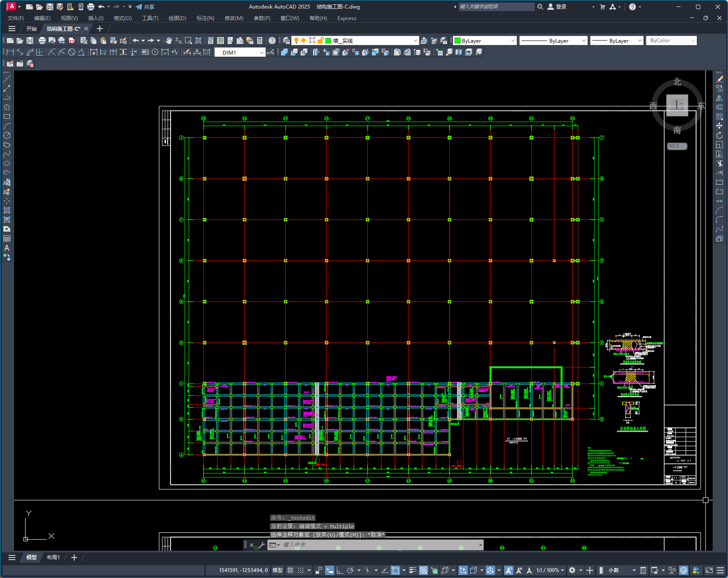
Task: Click the green ByLayer color swatch
Action: point(458,41)
